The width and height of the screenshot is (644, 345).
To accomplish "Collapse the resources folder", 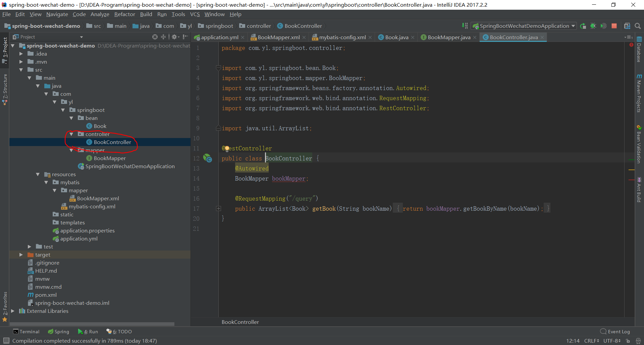I will [x=38, y=174].
